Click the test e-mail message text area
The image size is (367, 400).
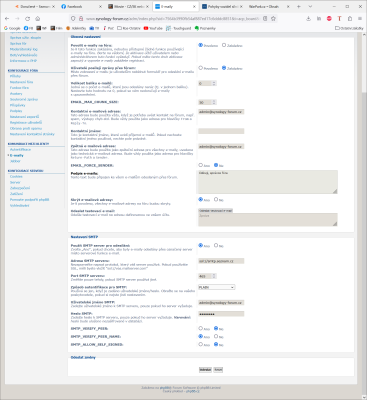(x=268, y=220)
